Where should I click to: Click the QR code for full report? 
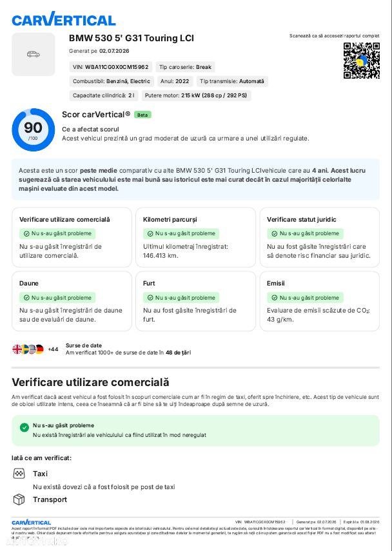coord(362,61)
